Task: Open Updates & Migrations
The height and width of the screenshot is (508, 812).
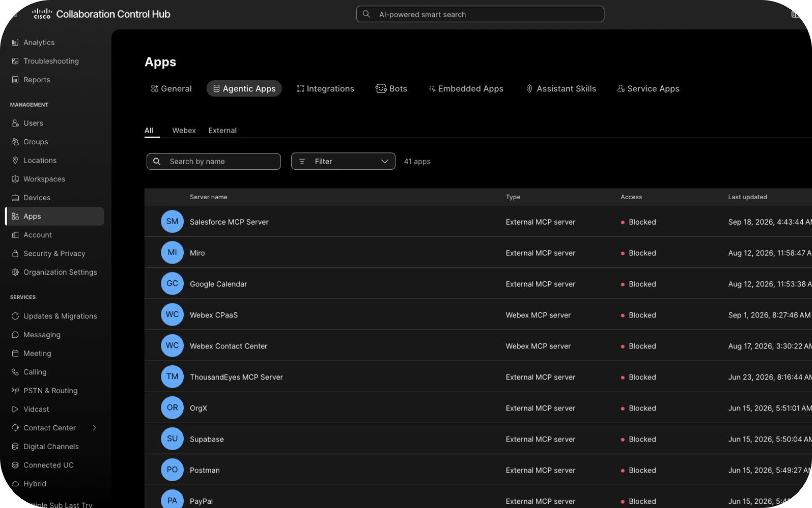Action: (55, 316)
